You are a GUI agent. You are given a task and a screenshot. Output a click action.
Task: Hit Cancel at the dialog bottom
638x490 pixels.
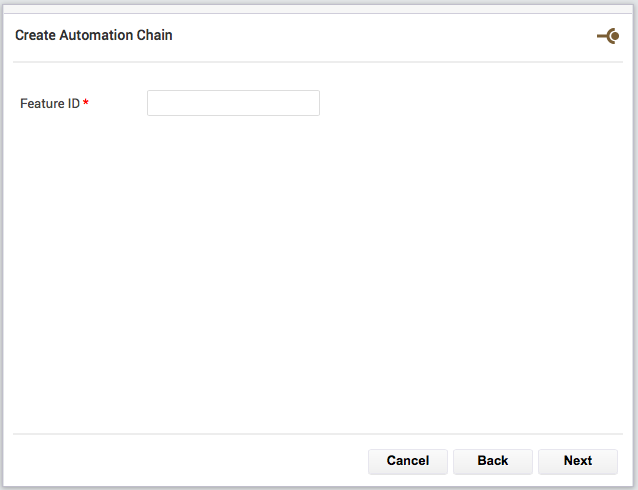408,461
